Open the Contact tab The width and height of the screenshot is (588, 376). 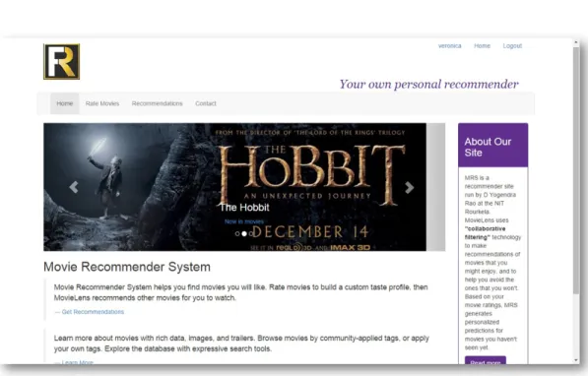click(x=206, y=103)
